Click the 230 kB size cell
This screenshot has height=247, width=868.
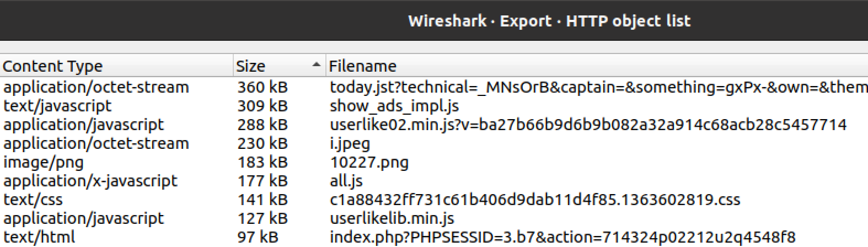click(262, 143)
